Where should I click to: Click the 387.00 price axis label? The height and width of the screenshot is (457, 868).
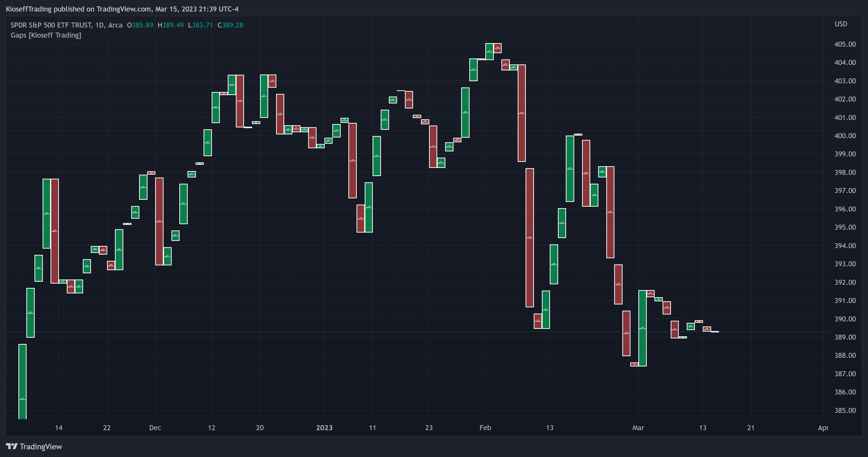pos(845,374)
